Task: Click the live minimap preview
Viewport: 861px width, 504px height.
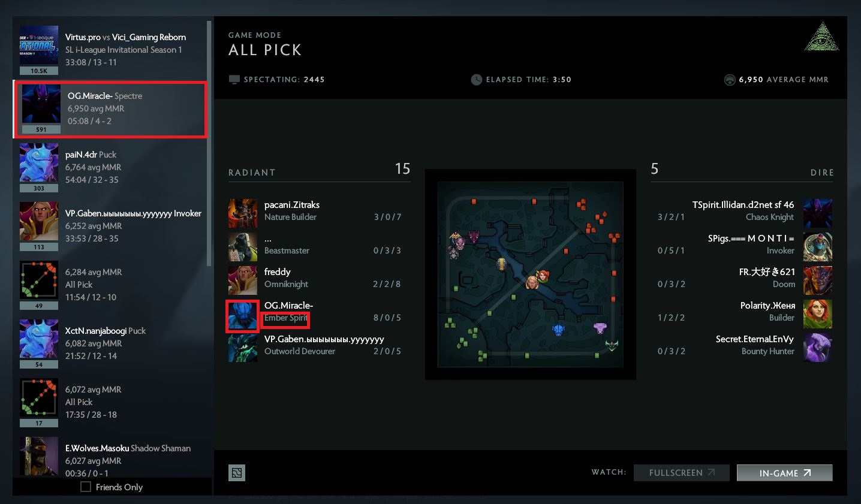Action: click(531, 274)
